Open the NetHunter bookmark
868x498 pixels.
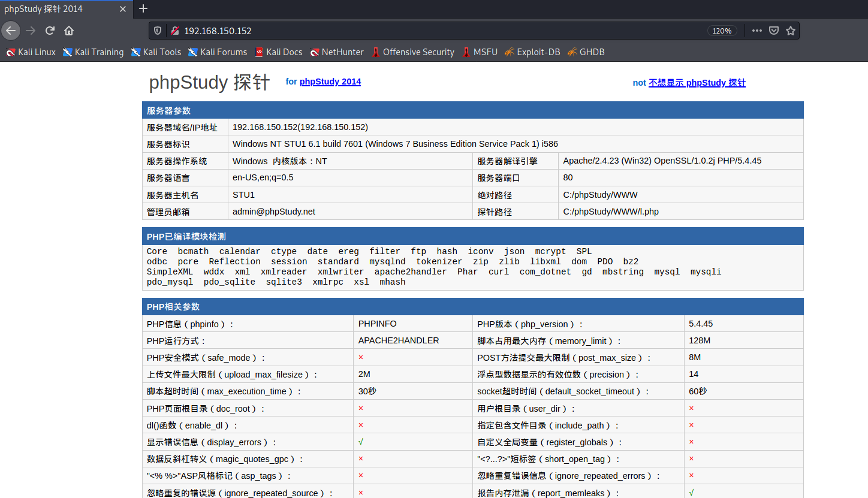point(336,52)
